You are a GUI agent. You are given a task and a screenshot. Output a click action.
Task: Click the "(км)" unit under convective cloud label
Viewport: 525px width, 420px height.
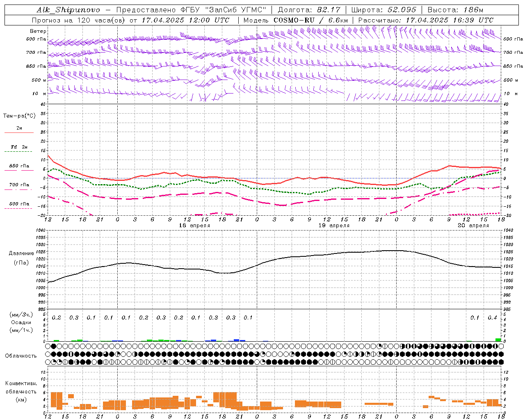21,399
